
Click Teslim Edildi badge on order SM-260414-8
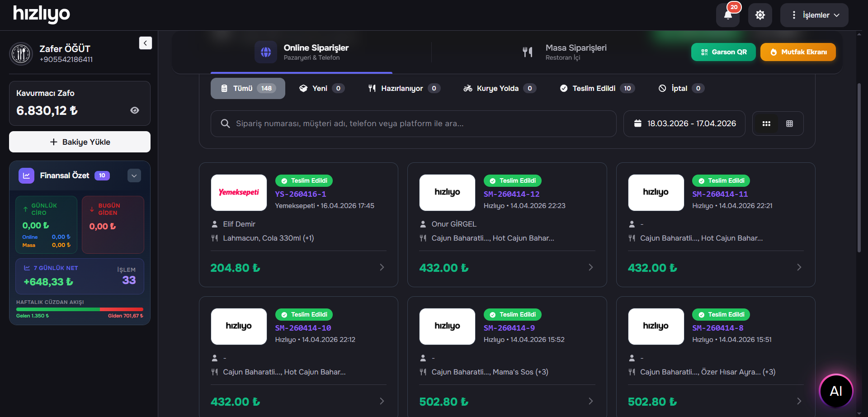pos(721,315)
